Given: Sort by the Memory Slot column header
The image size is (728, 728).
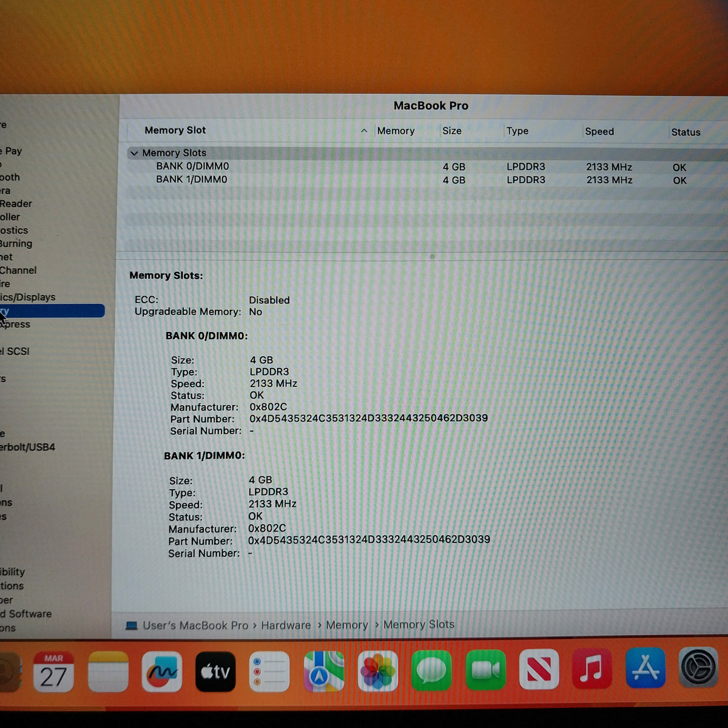Looking at the screenshot, I should pyautogui.click(x=175, y=130).
